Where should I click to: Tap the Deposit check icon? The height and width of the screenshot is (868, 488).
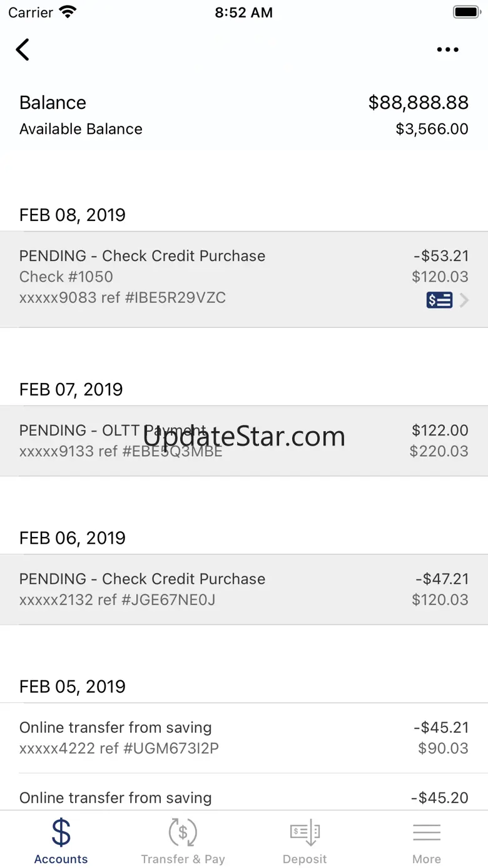pos(305,832)
